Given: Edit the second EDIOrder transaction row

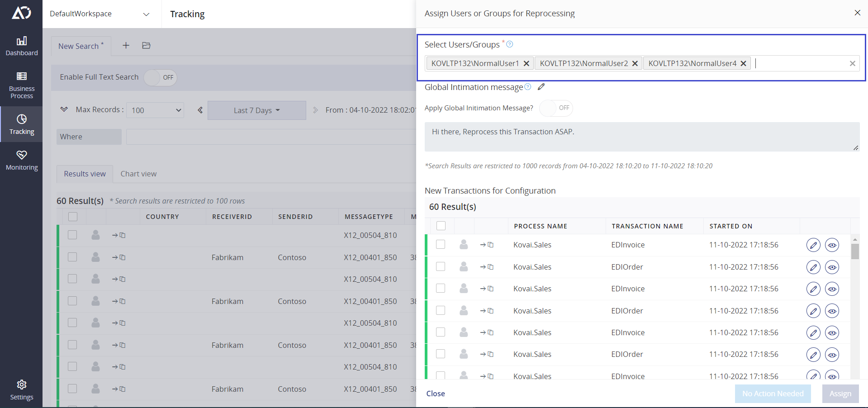Looking at the screenshot, I should click(x=813, y=311).
